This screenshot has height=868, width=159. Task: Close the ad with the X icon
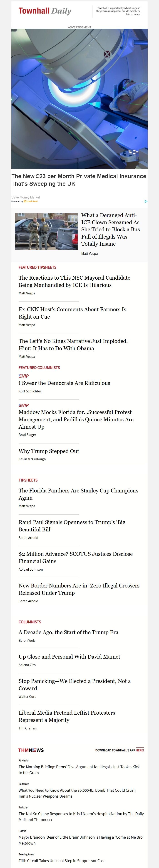point(107,54)
